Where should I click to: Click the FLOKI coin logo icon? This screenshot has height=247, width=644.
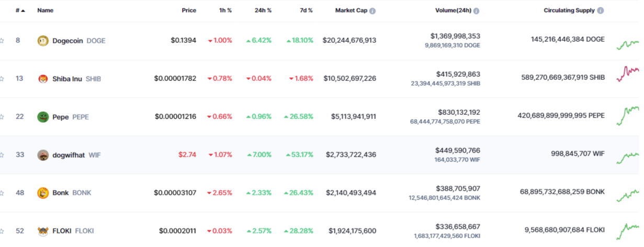tap(43, 231)
